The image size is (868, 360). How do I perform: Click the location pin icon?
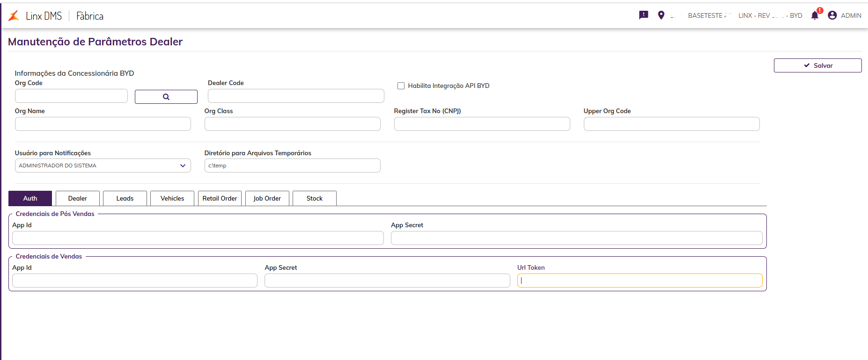coord(661,15)
